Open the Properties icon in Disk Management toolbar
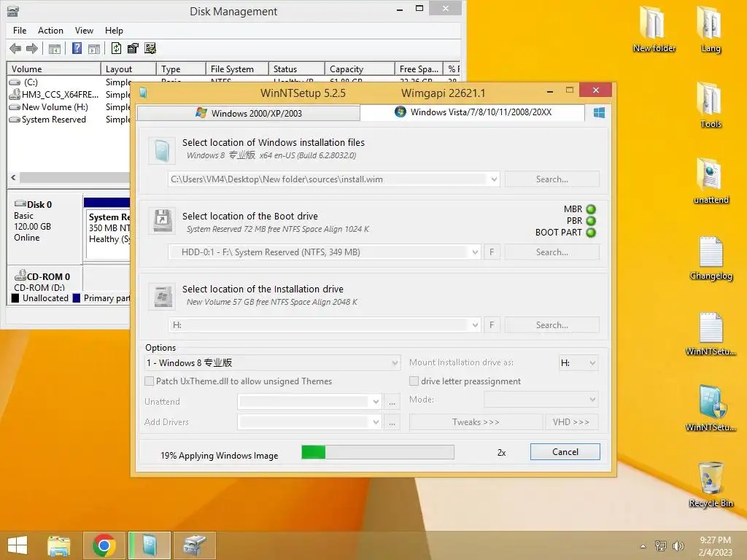 [133, 48]
